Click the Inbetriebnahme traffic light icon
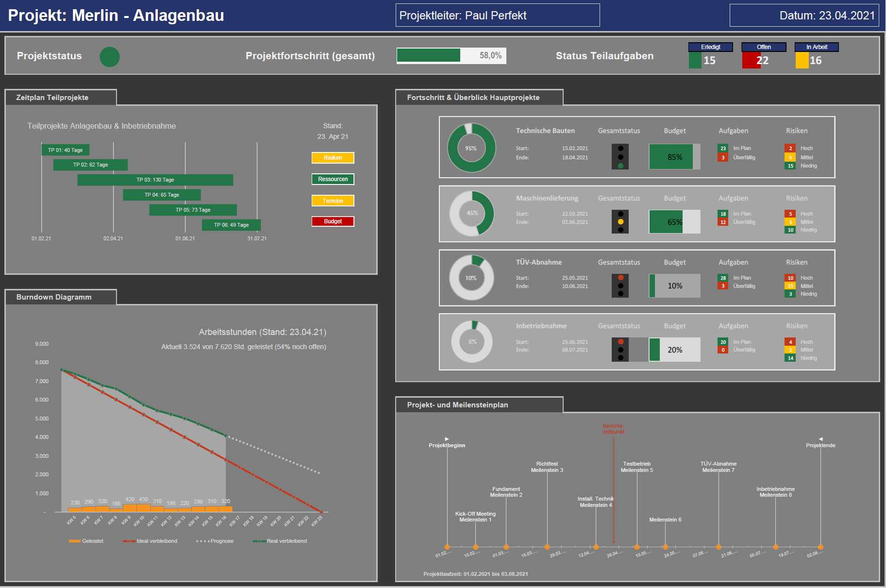Viewport: 886px width, 588px height. tap(620, 350)
